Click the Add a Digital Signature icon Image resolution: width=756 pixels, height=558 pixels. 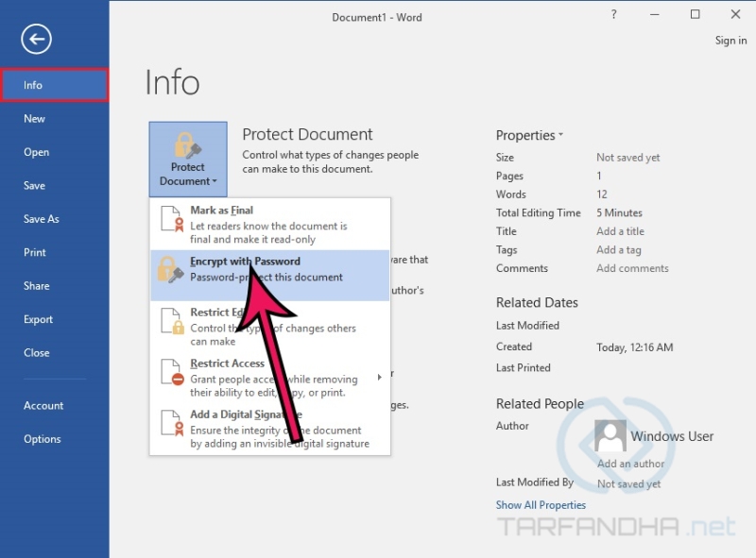point(172,423)
